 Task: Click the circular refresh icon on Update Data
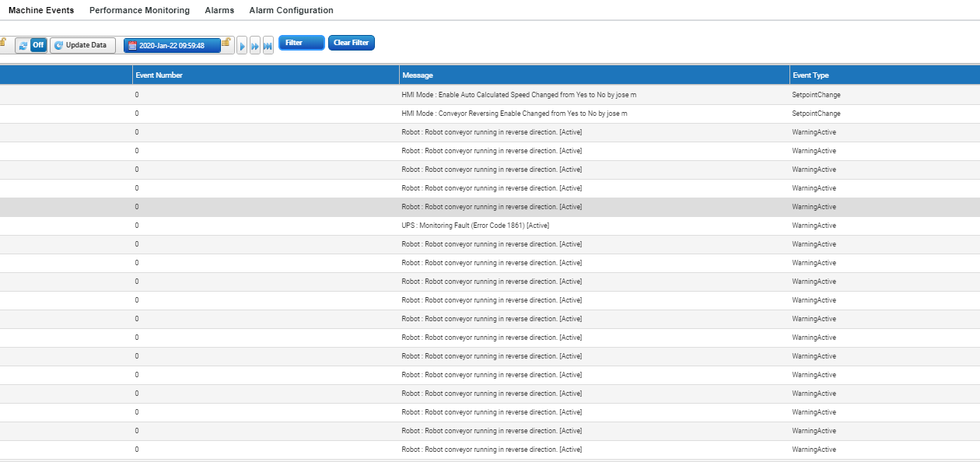coord(58,45)
